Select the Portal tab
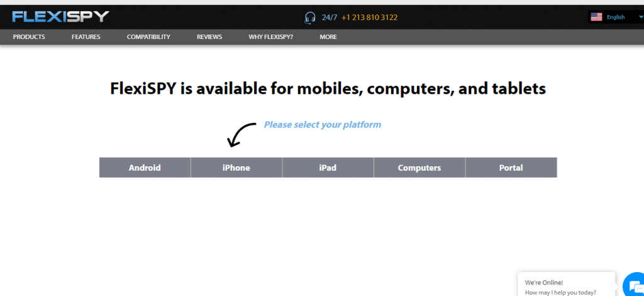 [511, 168]
